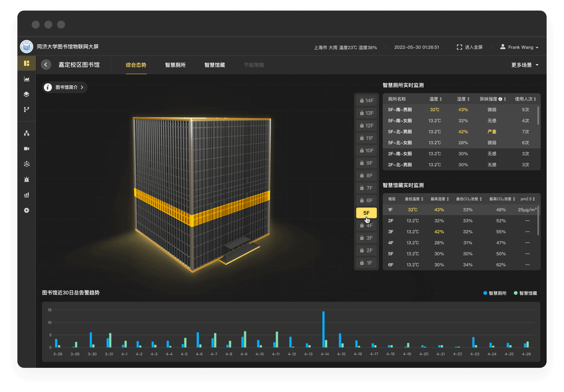Select the highlighted 5F floor button
Viewport: 564px width, 392px height.
(366, 213)
